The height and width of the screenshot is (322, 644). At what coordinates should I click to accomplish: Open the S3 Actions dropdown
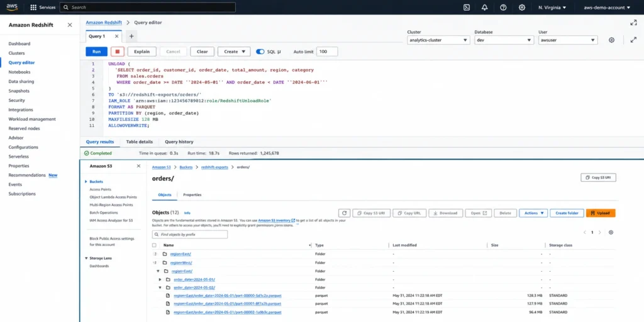(x=533, y=213)
